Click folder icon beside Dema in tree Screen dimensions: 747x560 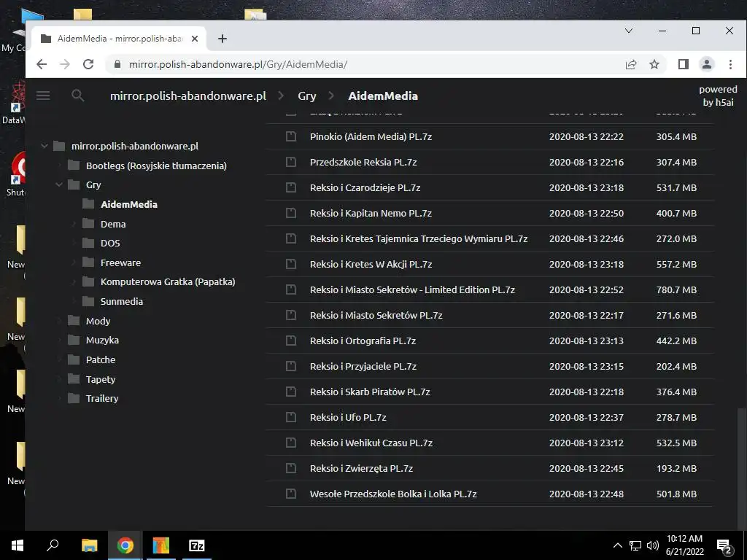point(88,224)
